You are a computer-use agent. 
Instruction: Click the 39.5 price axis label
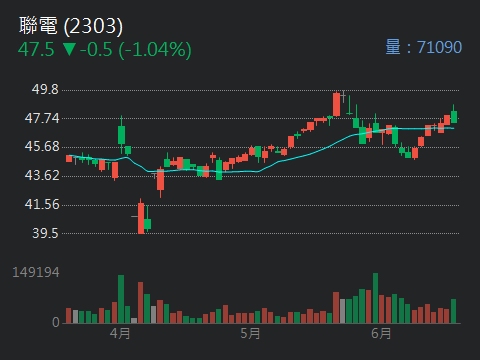(x=45, y=233)
